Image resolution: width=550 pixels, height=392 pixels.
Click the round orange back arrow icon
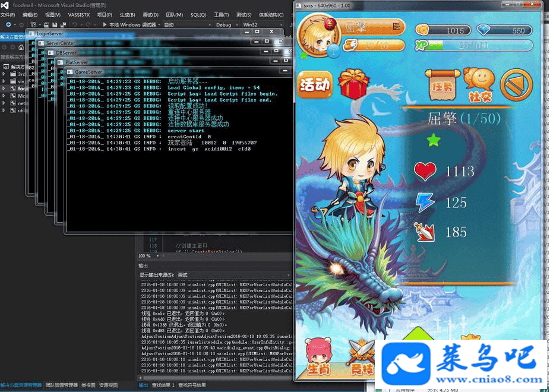click(x=516, y=85)
